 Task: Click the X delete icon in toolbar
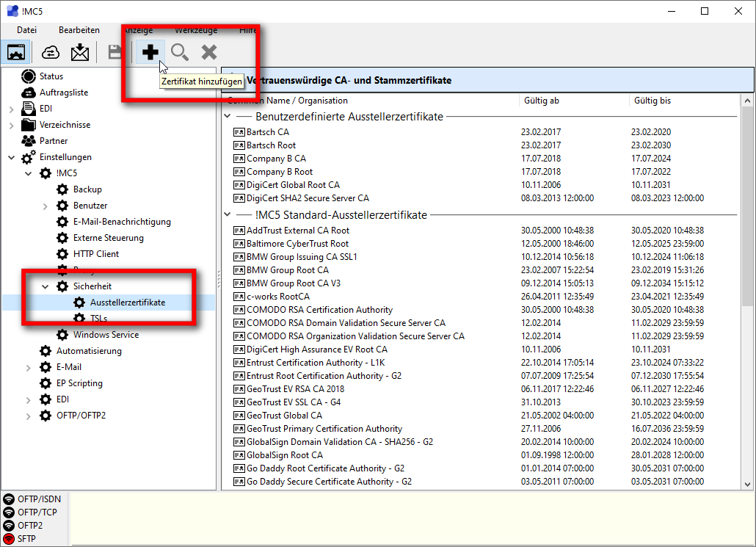[209, 52]
